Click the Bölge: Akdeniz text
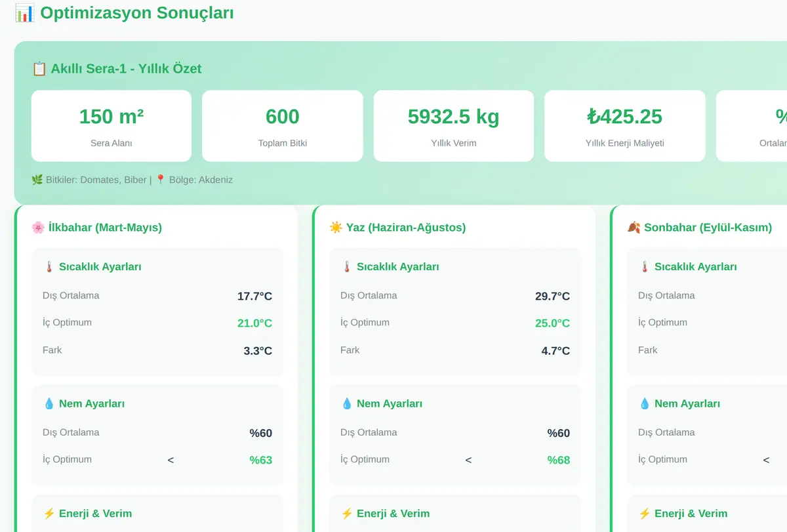787x532 pixels. (201, 180)
